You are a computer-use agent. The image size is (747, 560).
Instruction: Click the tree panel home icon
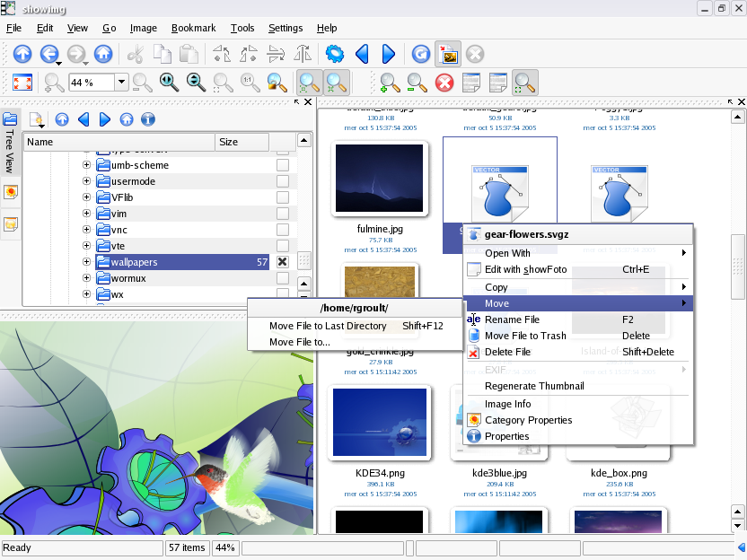point(127,119)
